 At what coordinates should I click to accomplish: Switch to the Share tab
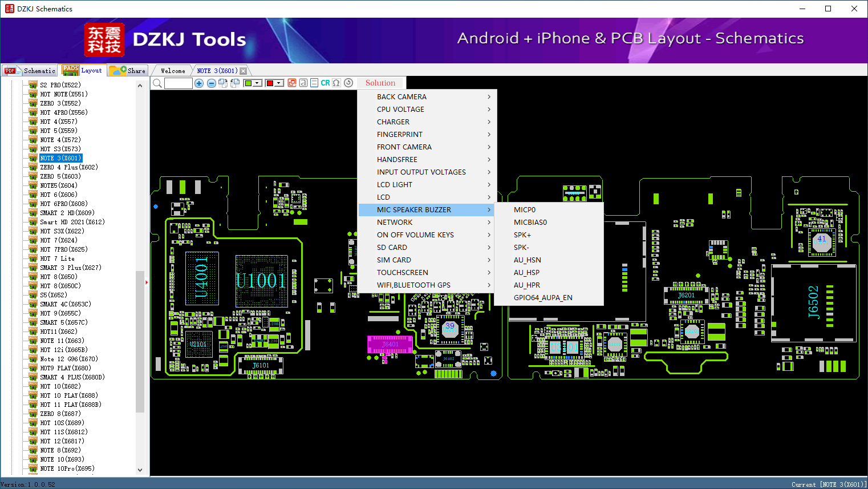click(x=128, y=71)
